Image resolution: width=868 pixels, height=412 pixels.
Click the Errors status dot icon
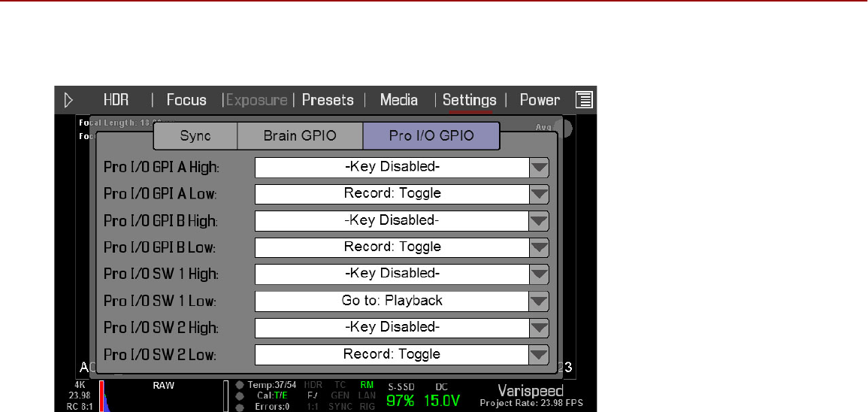(x=239, y=407)
